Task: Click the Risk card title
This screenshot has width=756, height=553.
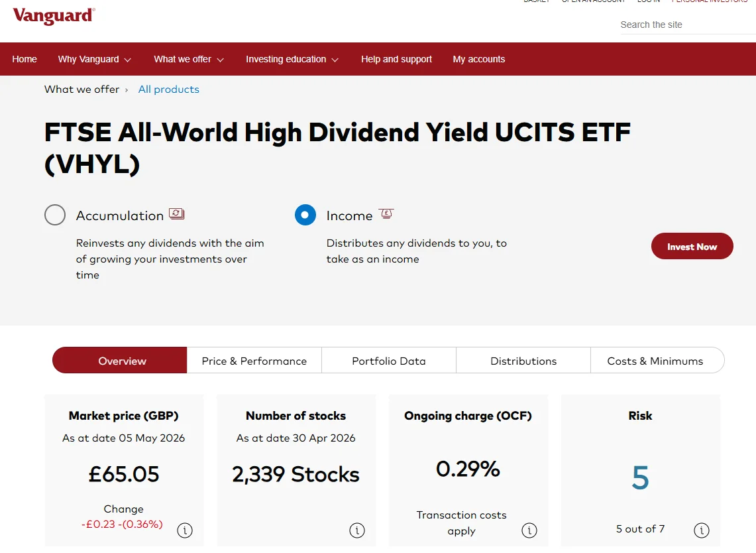Action: click(x=640, y=416)
